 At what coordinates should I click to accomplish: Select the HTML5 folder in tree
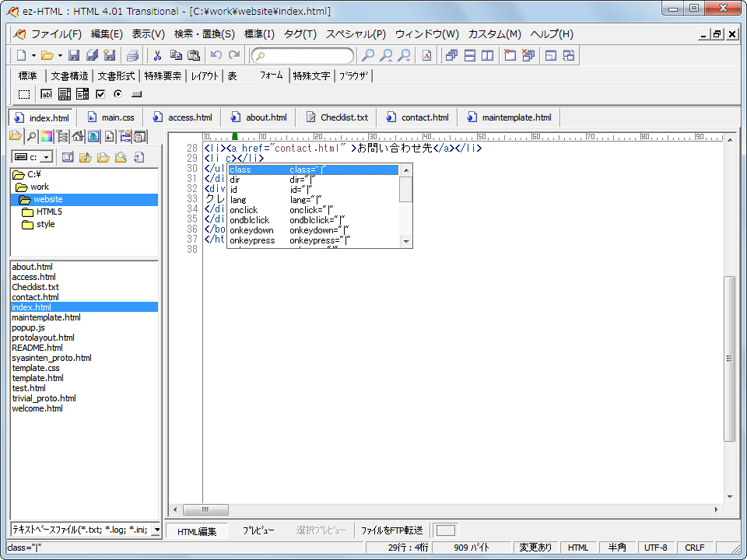pos(48,212)
